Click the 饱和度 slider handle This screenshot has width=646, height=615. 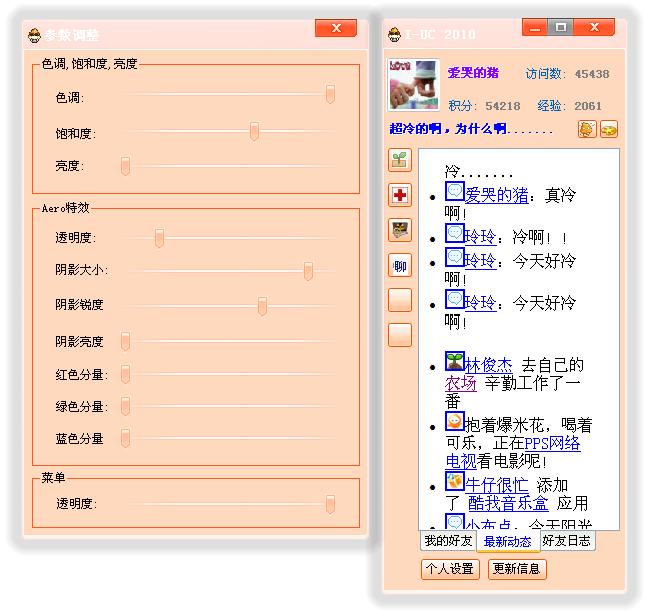pyautogui.click(x=254, y=131)
